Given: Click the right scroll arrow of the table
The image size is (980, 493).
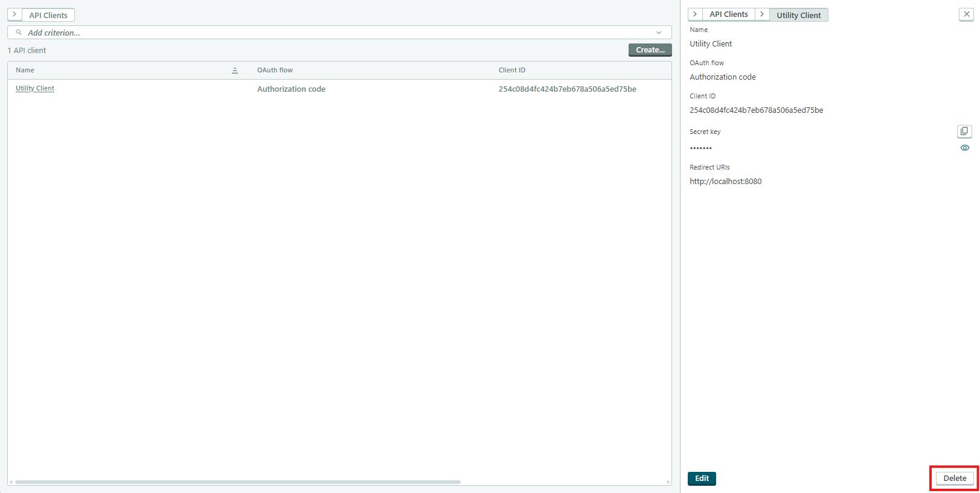Looking at the screenshot, I should (x=668, y=482).
